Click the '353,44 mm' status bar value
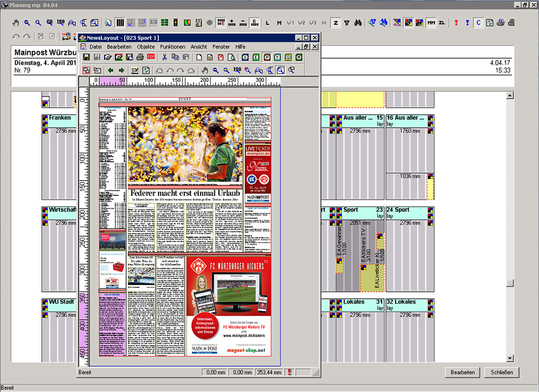Viewport: 539px width, 392px height. [x=269, y=373]
